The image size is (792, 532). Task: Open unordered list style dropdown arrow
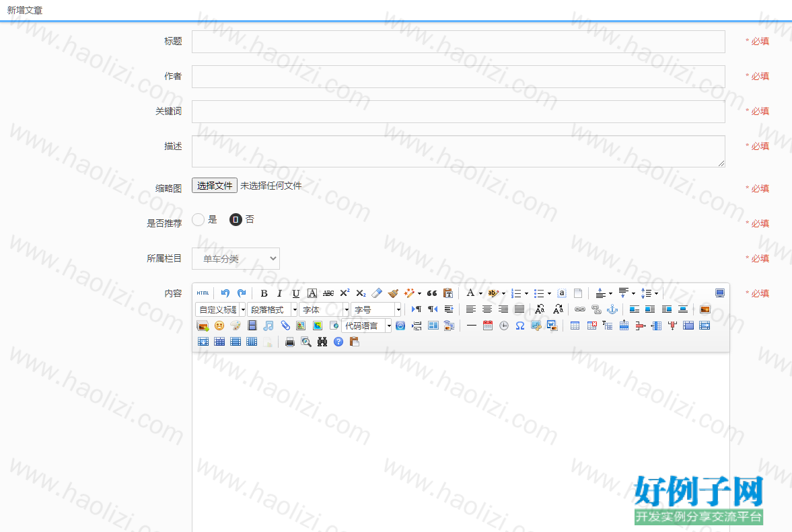(549, 293)
